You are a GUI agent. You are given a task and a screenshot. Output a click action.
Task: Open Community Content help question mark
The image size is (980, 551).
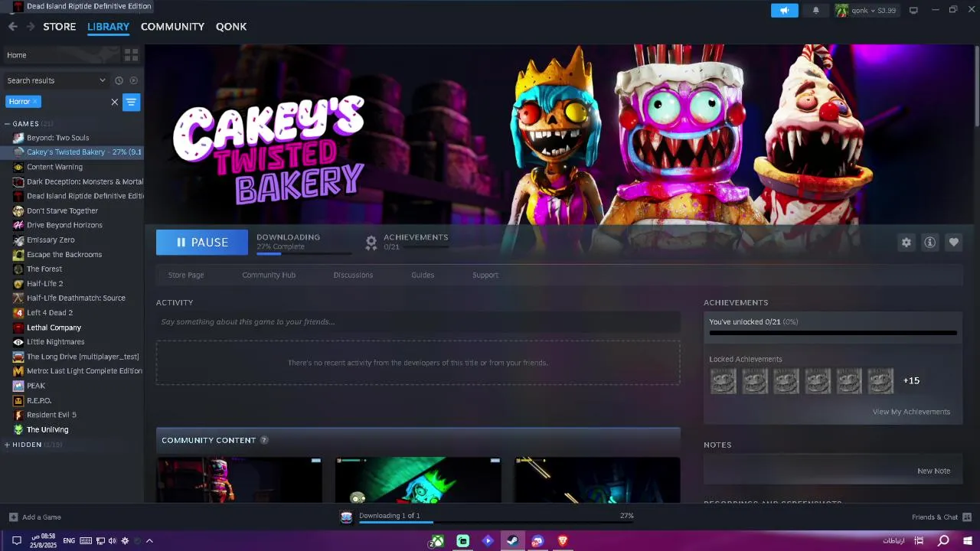(x=264, y=440)
